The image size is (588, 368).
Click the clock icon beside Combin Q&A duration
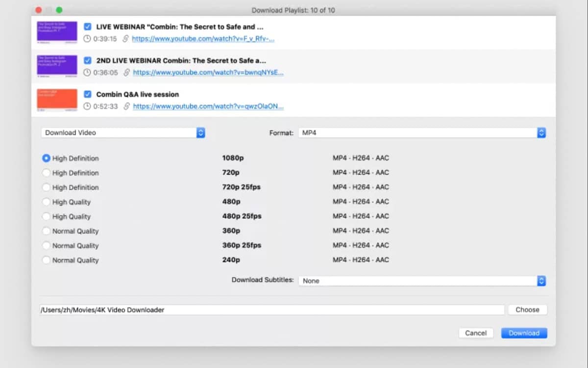[87, 106]
